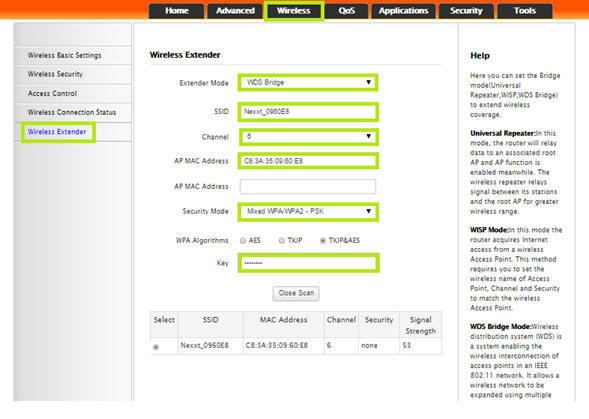Select the Nexxt_0960E8 network radio button
589x419 pixels.
pyautogui.click(x=156, y=347)
